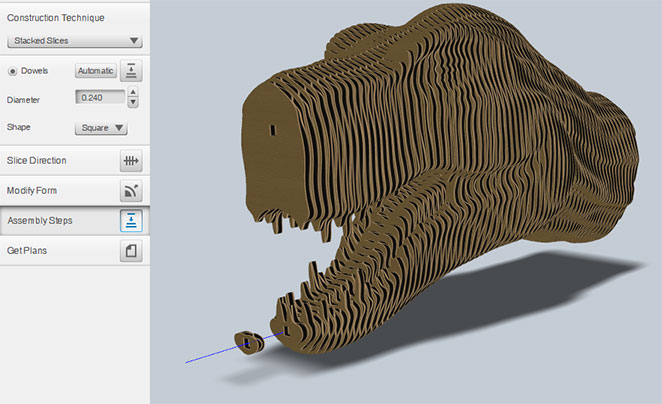The image size is (662, 404).
Task: Open the Modify Form panel row
Action: tap(75, 191)
